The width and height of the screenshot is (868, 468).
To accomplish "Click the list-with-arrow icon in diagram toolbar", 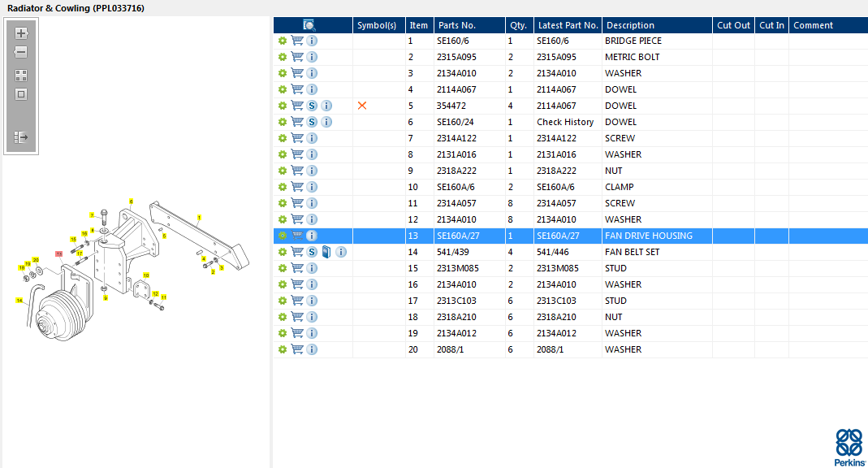I will (x=21, y=137).
